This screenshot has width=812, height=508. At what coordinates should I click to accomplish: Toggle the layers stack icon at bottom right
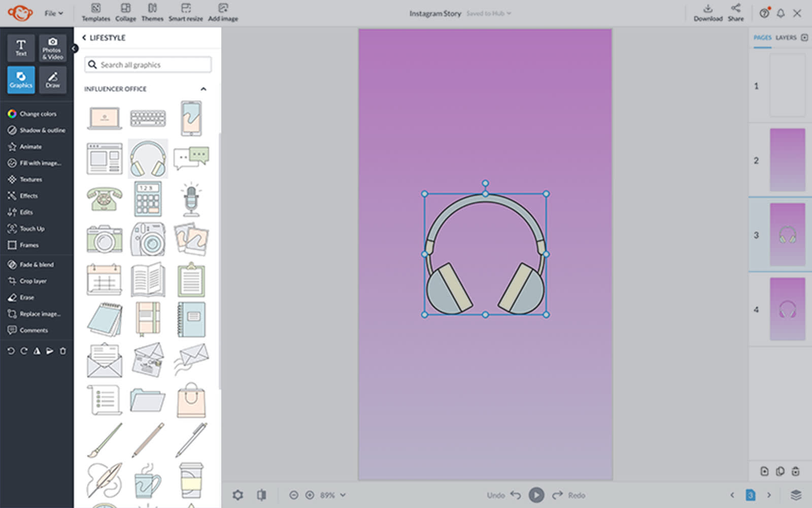[796, 495]
